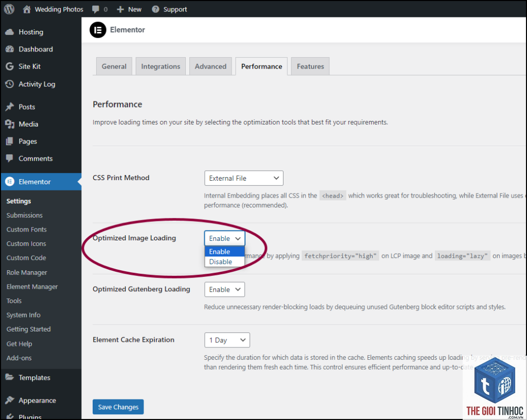Open the CSS Print Method dropdown
The image size is (527, 420).
243,178
